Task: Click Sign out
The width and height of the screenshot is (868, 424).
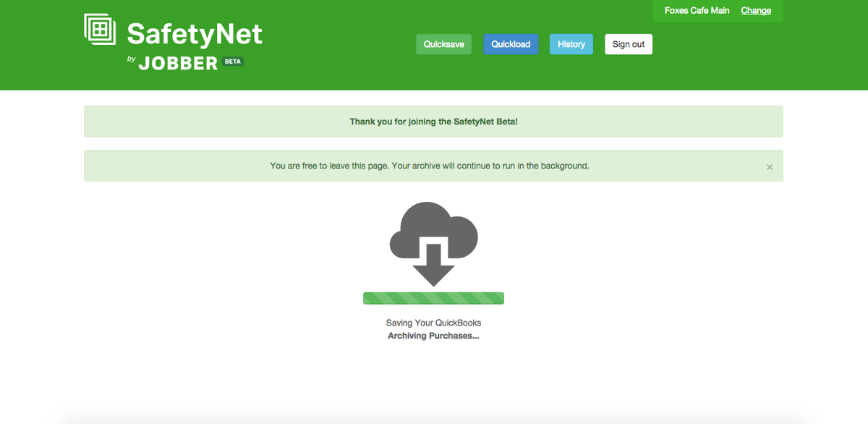Action: click(x=628, y=44)
